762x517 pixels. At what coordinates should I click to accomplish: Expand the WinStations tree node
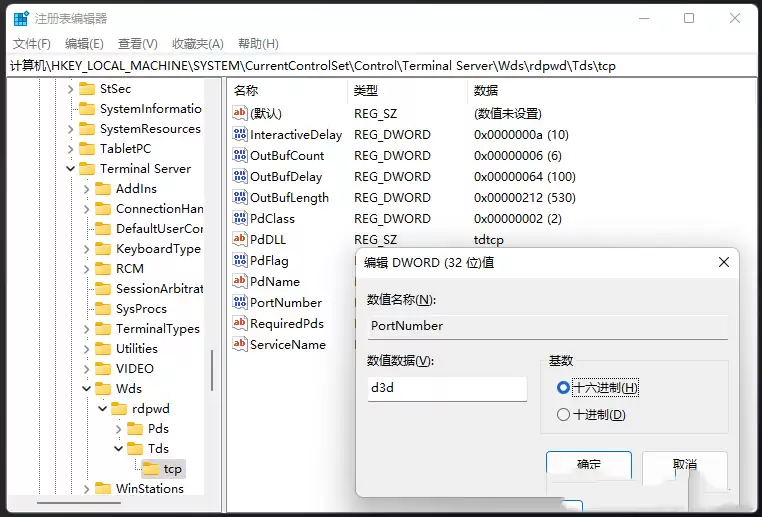(x=86, y=489)
